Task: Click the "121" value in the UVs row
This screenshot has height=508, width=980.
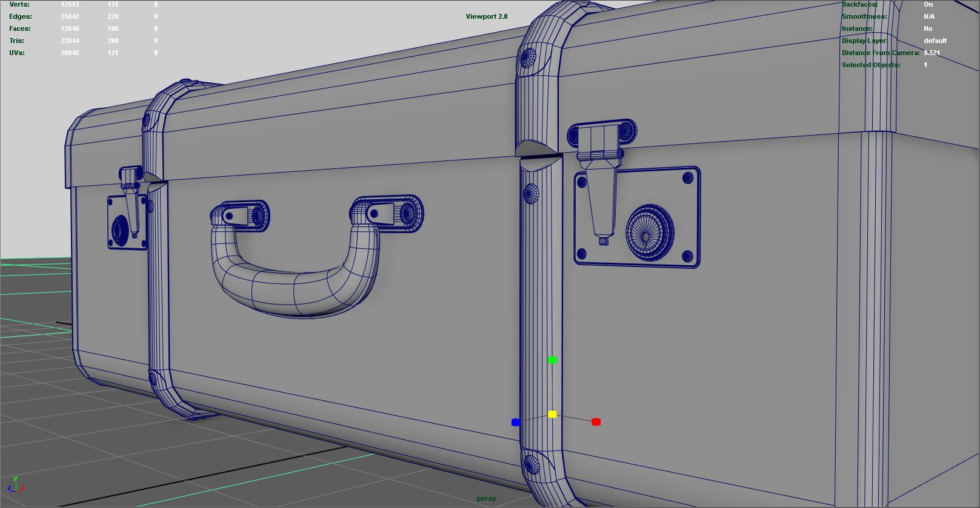Action: coord(113,53)
